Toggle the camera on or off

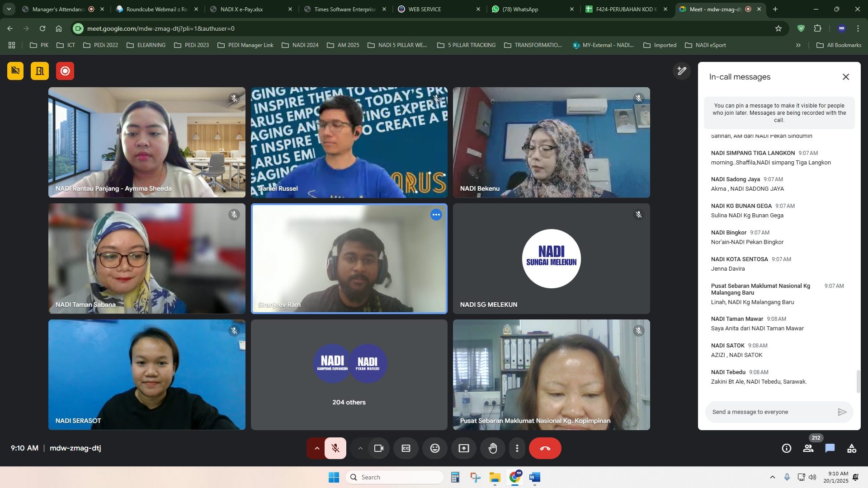click(x=379, y=448)
